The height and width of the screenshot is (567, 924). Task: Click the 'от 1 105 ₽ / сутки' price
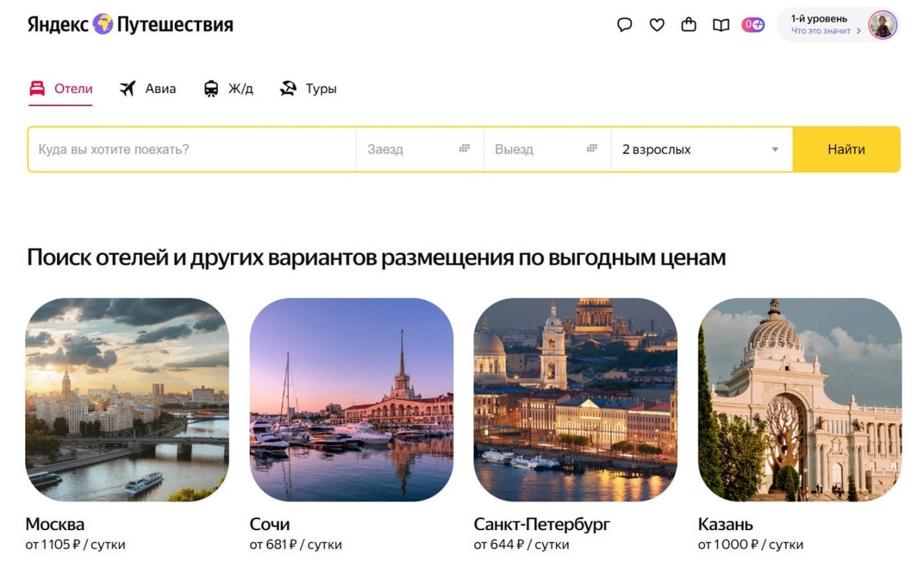click(x=75, y=545)
